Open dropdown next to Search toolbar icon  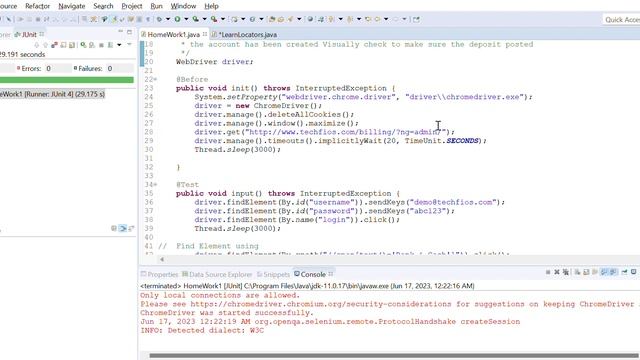click(299, 19)
